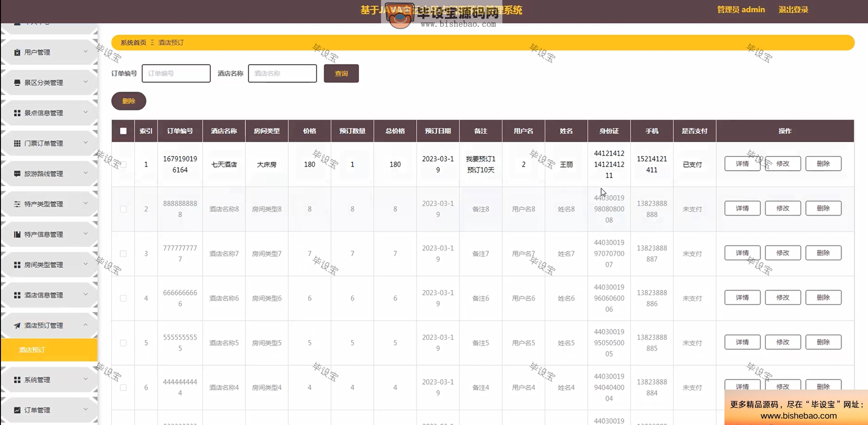This screenshot has height=425, width=868.
Task: Expand the 系统管理 chevron
Action: [86, 379]
